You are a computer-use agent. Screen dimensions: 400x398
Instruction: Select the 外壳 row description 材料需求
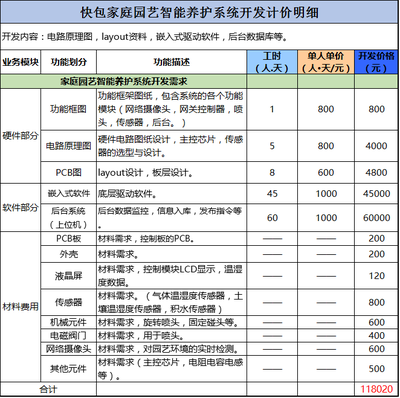[172, 254]
